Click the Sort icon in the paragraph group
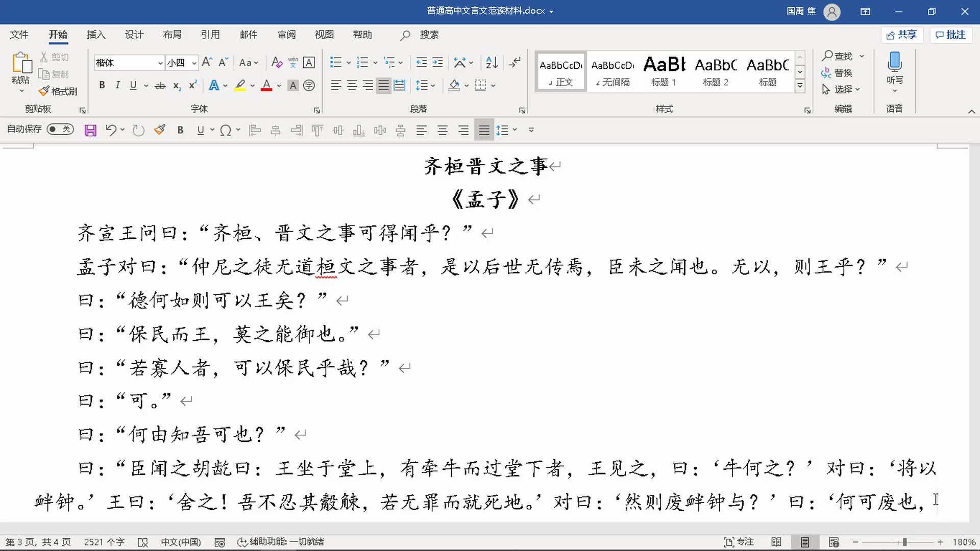The height and width of the screenshot is (551, 980). click(x=492, y=62)
